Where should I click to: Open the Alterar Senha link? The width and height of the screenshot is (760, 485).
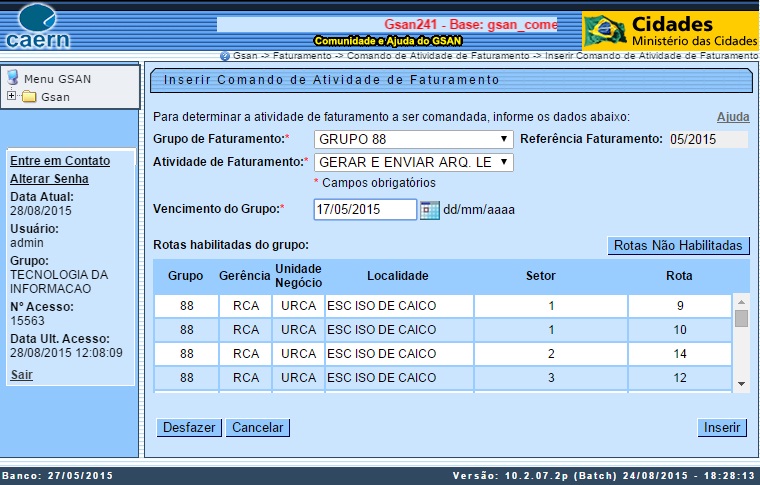tap(49, 179)
